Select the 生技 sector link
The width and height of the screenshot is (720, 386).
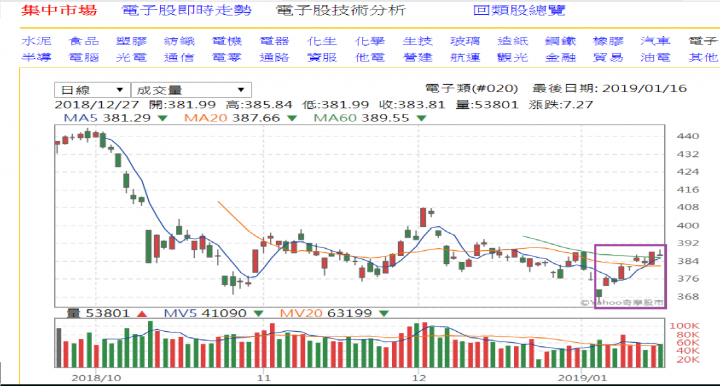click(417, 41)
